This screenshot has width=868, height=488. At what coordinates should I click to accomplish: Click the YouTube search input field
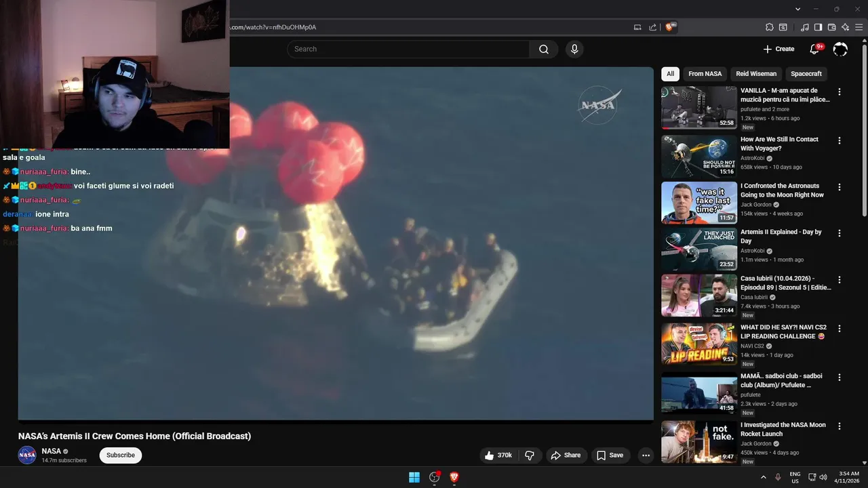click(408, 49)
